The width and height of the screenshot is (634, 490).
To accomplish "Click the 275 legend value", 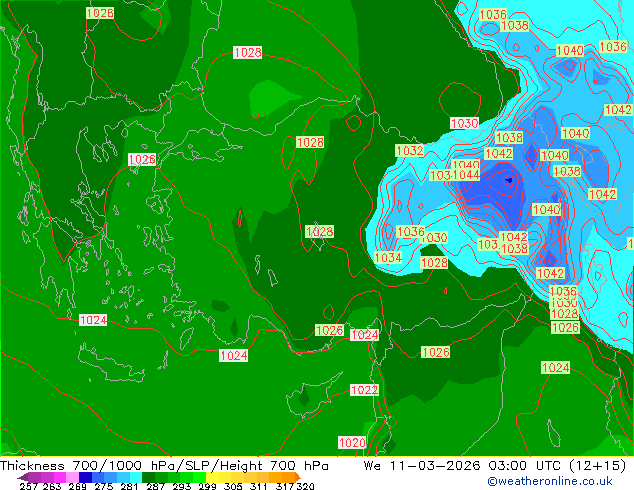I will coord(104,486).
